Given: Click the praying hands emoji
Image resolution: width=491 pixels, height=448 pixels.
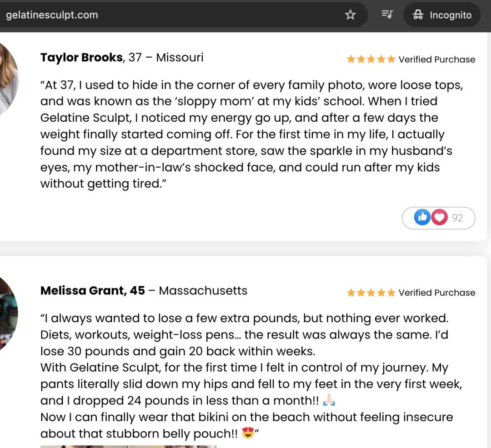Looking at the screenshot, I should [329, 401].
